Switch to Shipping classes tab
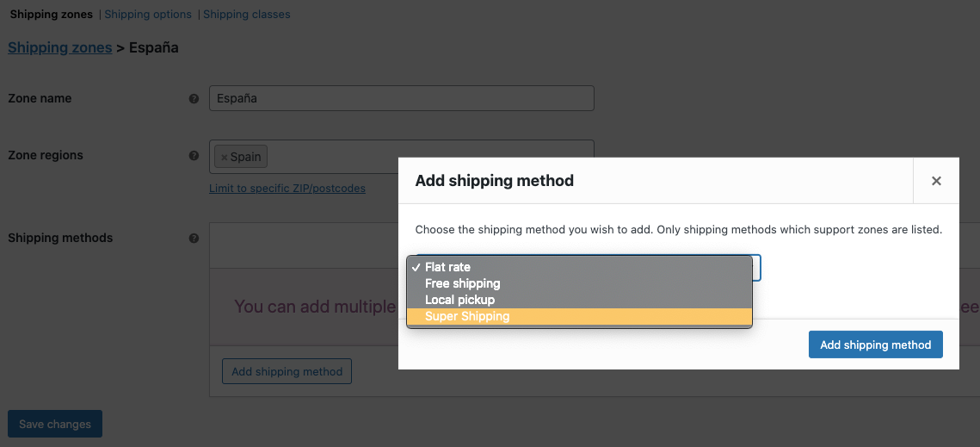 pos(246,14)
